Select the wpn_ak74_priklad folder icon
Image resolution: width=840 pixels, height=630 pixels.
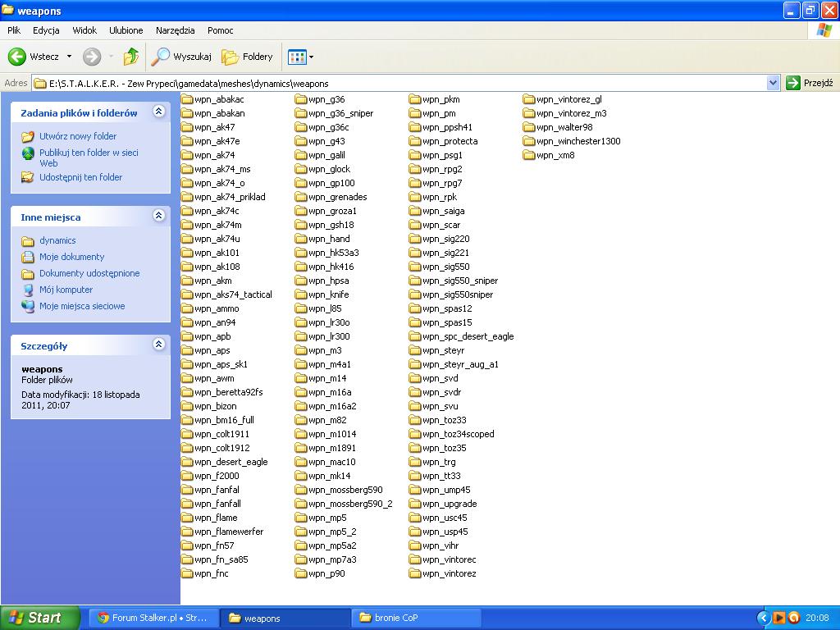pos(187,197)
